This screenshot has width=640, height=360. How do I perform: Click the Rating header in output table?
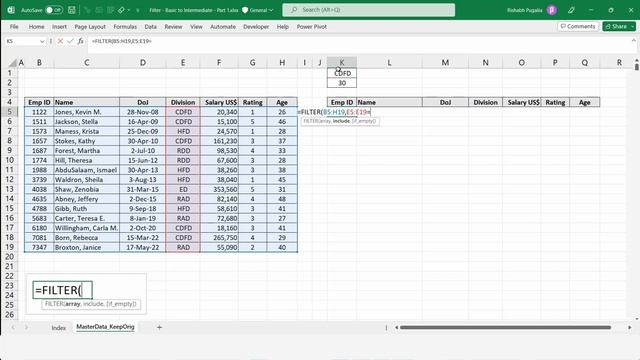coord(555,102)
